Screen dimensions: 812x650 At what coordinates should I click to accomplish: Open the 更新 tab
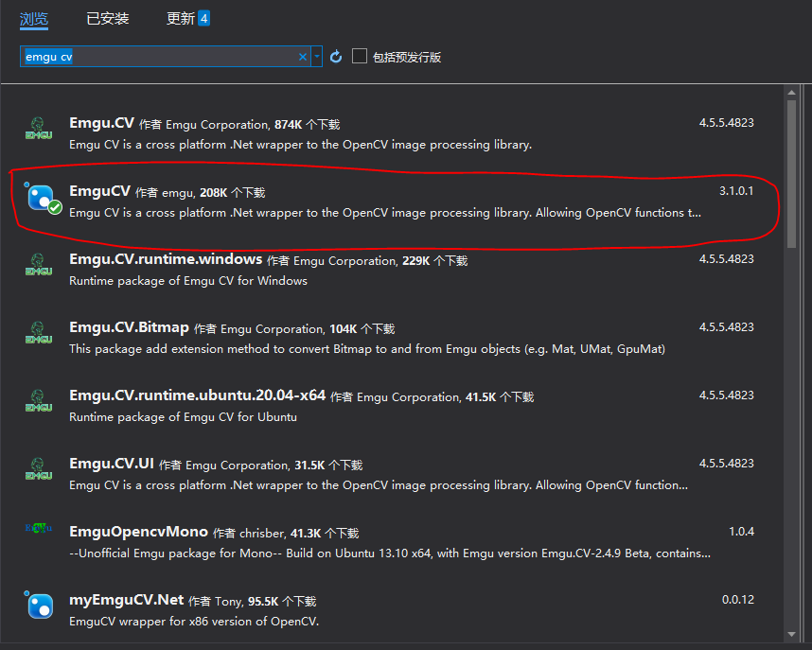180,19
